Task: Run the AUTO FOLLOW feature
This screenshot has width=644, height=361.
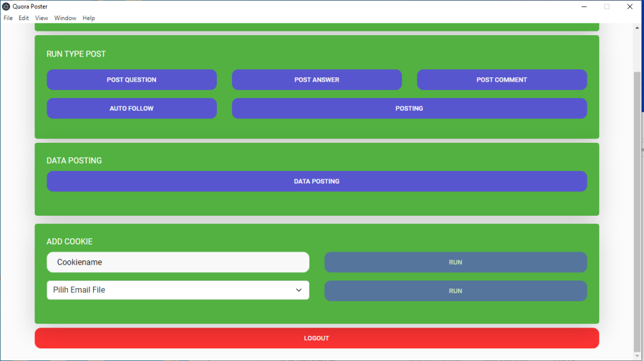Action: pos(131,108)
